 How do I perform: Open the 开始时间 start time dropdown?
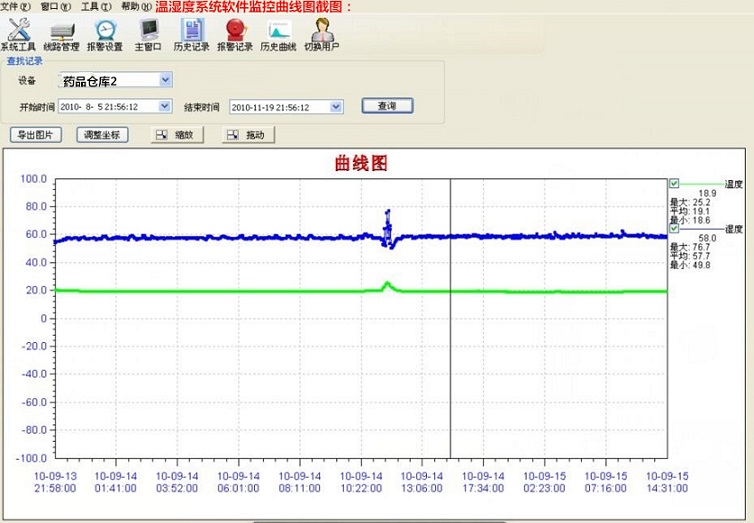click(164, 106)
